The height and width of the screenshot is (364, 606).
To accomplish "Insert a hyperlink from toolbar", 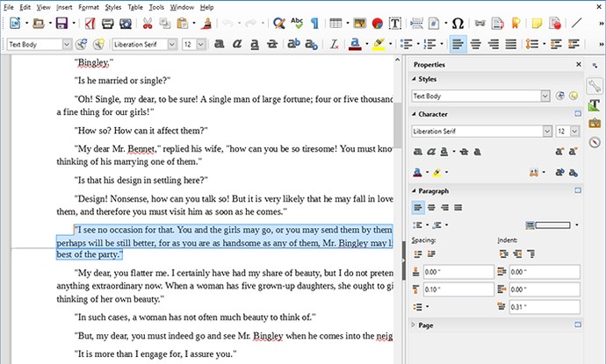I will (x=480, y=24).
